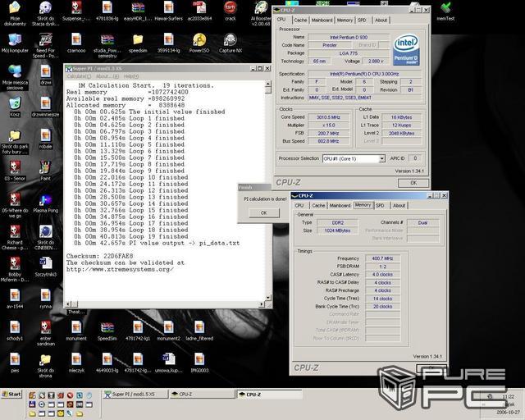Open the Calculate menu in Super PI
The height and width of the screenshot is (420, 525).
point(79,76)
